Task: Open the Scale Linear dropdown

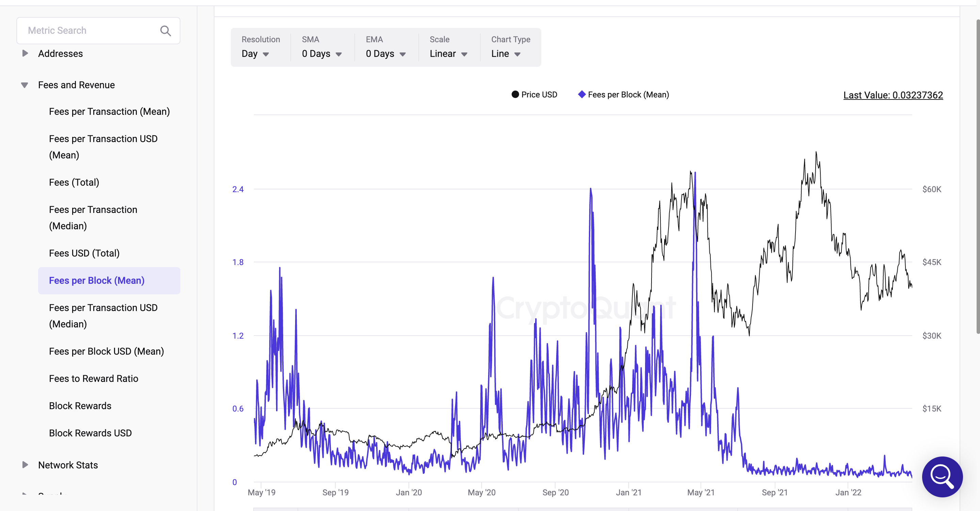Action: pos(449,54)
